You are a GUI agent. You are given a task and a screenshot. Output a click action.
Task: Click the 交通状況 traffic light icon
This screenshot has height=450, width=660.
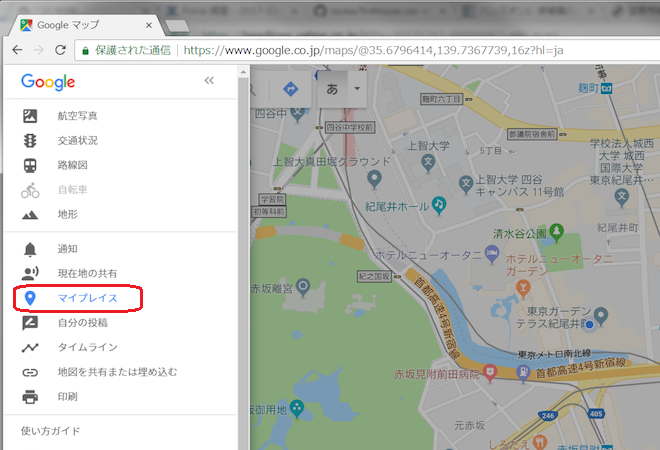(30, 141)
